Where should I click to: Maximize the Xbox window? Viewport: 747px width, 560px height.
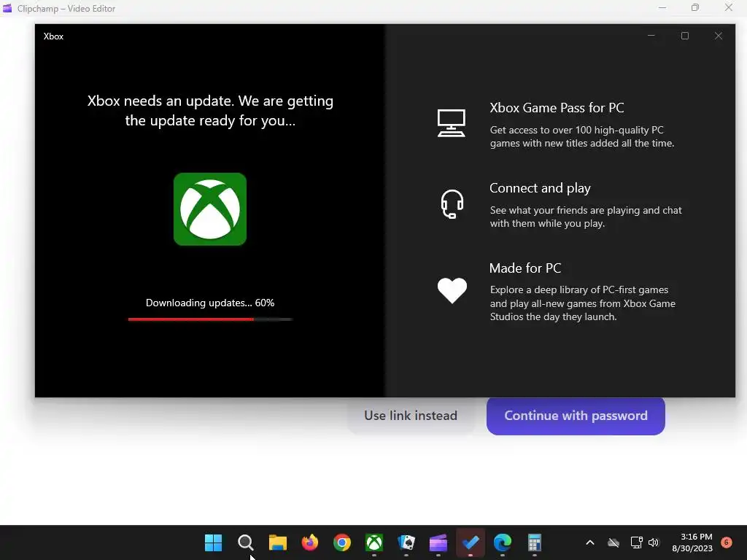click(684, 36)
